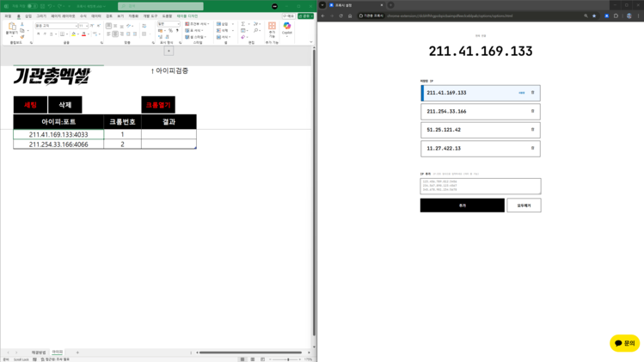The width and height of the screenshot is (644, 362).
Task: Click the Increase Font Size icon
Action: click(x=92, y=26)
